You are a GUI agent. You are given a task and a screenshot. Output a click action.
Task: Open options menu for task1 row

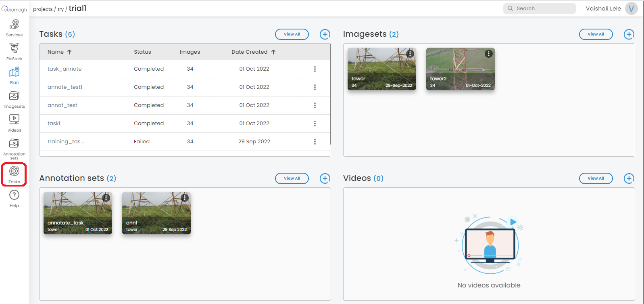tap(315, 124)
